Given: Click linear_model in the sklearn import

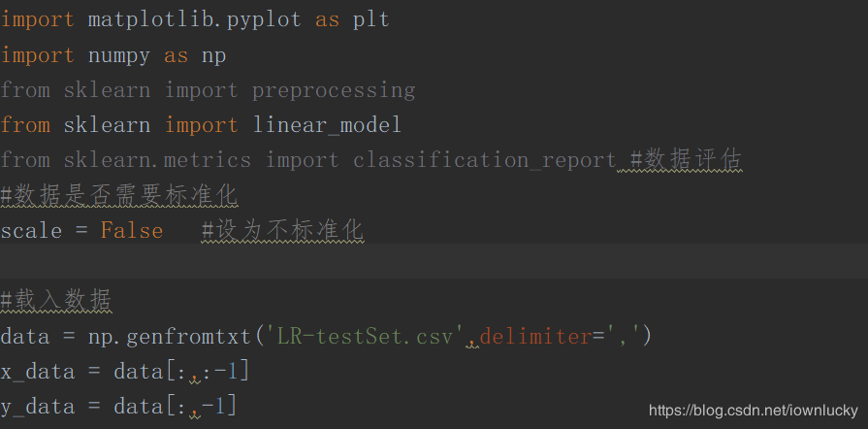Looking at the screenshot, I should click(327, 125).
